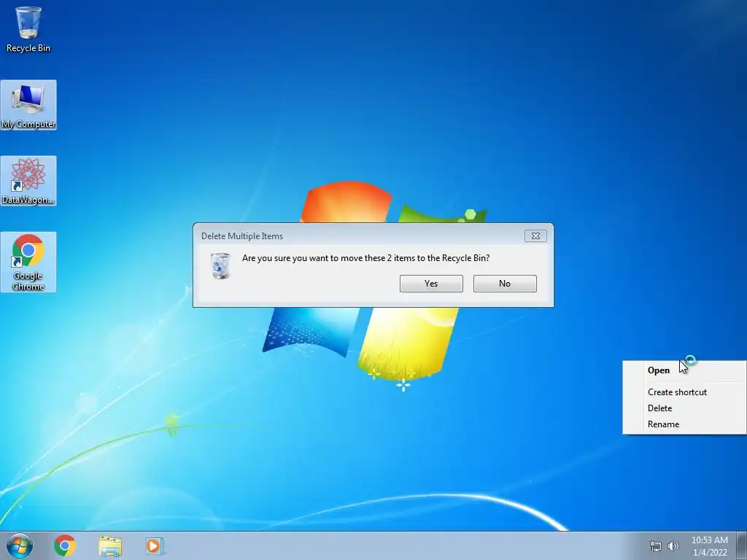The height and width of the screenshot is (560, 747).
Task: Confirm deletion with Yes button
Action: coord(431,284)
